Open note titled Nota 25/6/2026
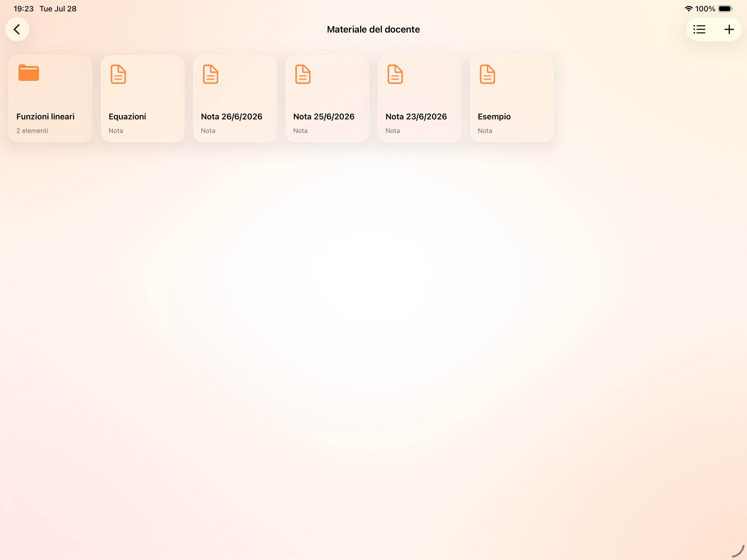 (x=324, y=116)
